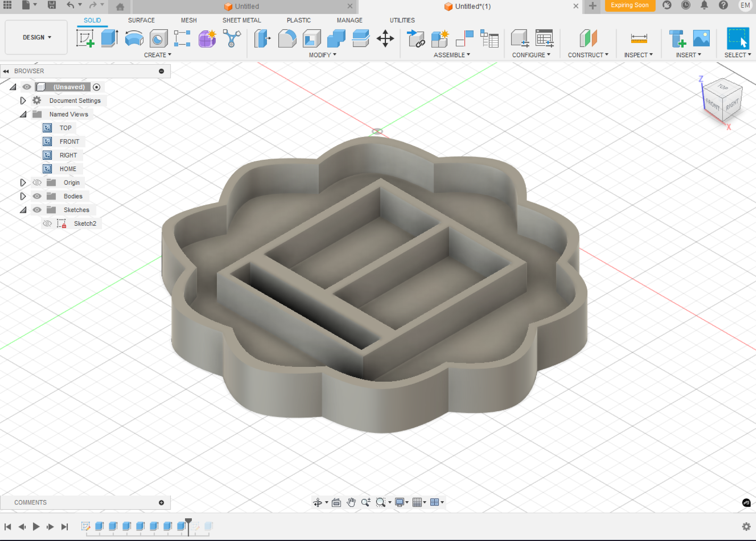Expand the Document Settings node

point(23,101)
